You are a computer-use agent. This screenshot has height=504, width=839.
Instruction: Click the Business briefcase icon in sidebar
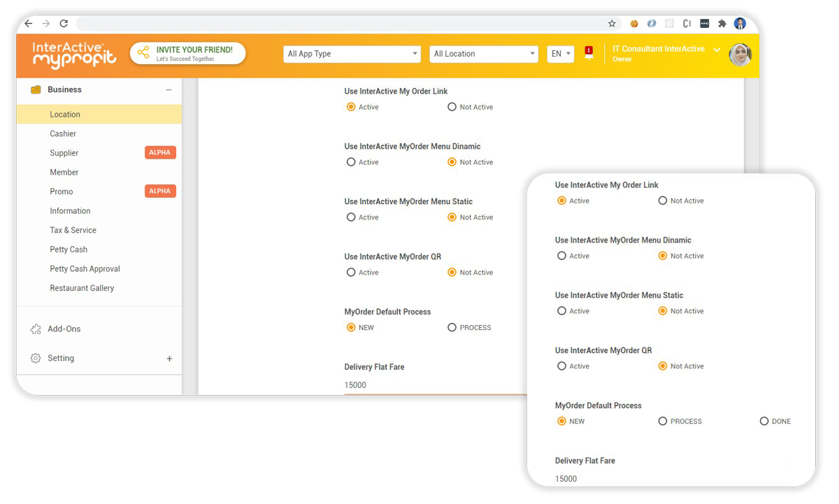35,89
